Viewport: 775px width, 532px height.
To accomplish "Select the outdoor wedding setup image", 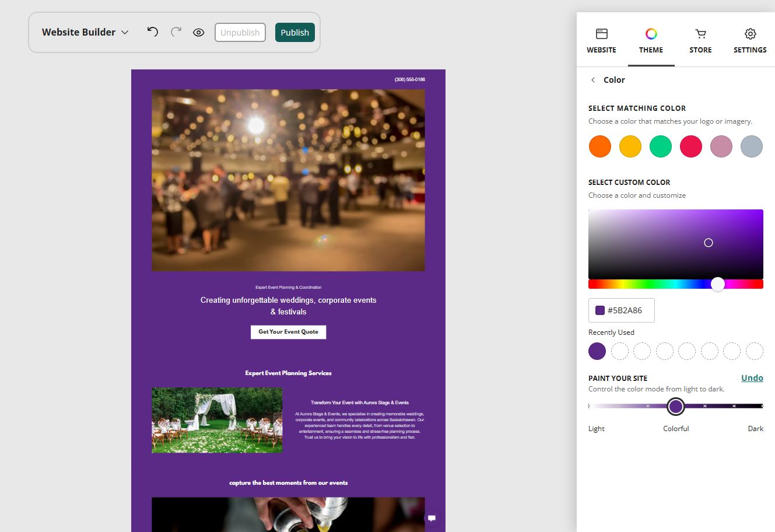I will [217, 420].
